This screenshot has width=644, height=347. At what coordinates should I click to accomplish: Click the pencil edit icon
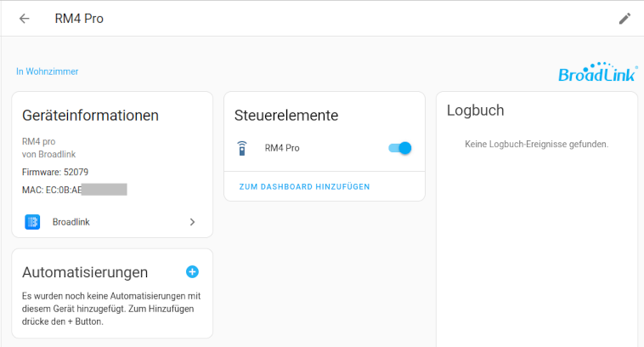tap(624, 19)
